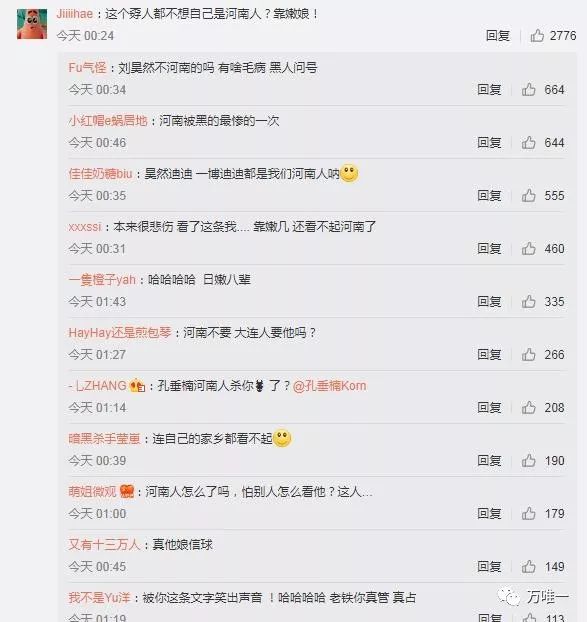Reply to Jiiiihae's top comment

(x=498, y=36)
